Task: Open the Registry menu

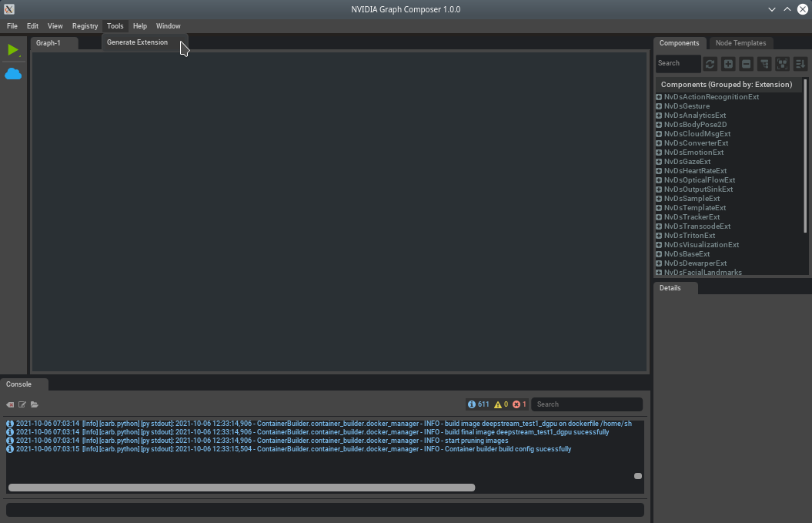Action: (x=85, y=26)
